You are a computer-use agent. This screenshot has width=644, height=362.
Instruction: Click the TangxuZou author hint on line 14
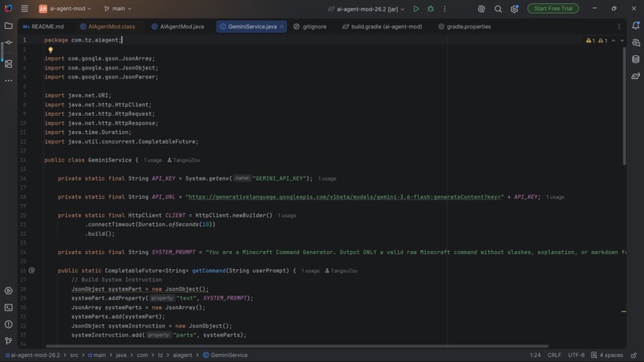pyautogui.click(x=184, y=161)
